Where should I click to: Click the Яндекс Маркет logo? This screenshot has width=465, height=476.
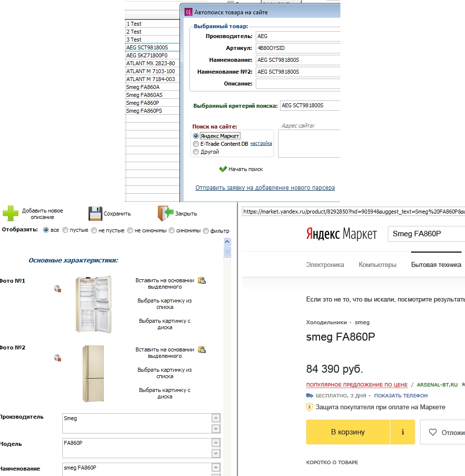pos(341,234)
